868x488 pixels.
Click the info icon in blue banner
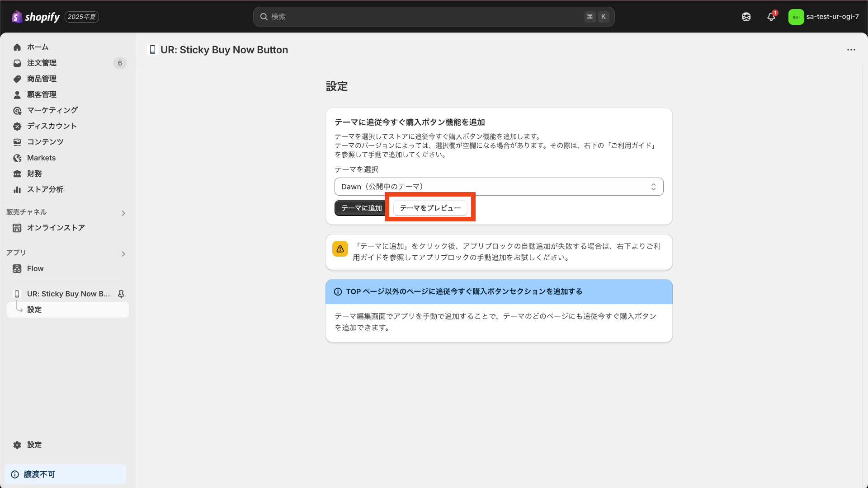point(338,292)
